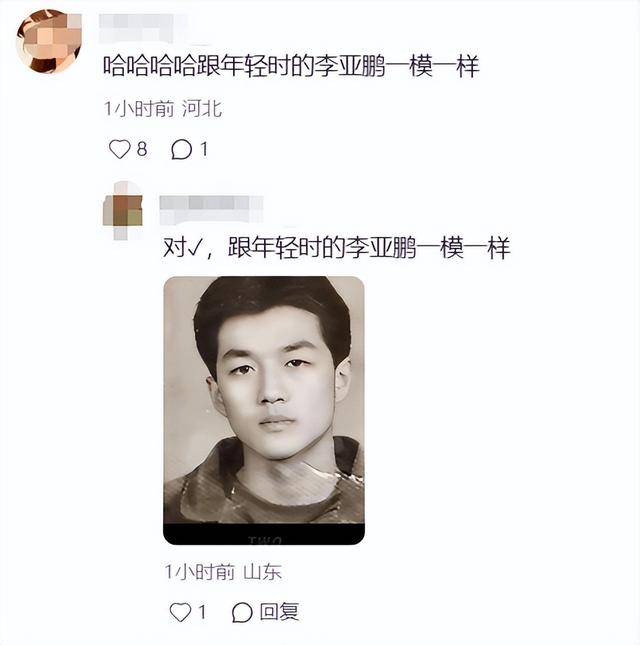The width and height of the screenshot is (640, 645).
Task: Open the reply commenter's pixelated avatar
Action: coord(123,211)
